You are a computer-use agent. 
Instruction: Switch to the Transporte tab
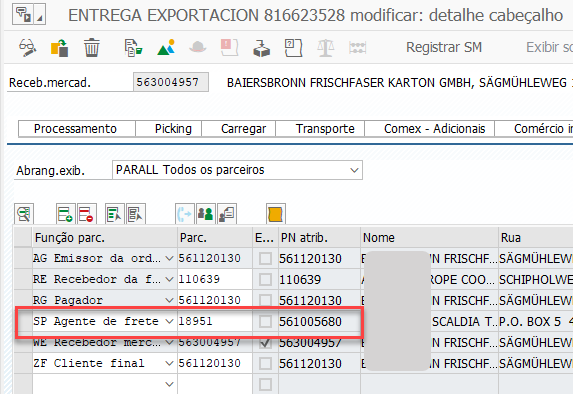pos(325,129)
